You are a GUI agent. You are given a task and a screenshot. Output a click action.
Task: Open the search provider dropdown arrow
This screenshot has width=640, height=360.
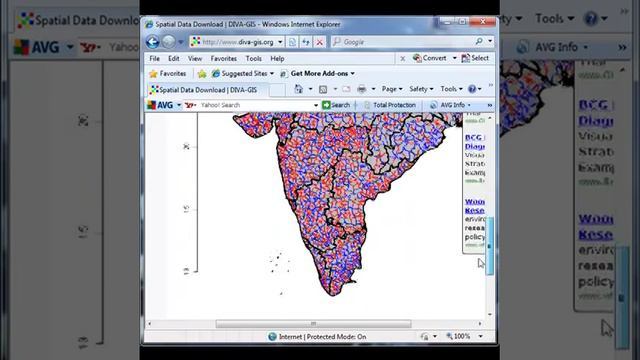click(x=490, y=41)
